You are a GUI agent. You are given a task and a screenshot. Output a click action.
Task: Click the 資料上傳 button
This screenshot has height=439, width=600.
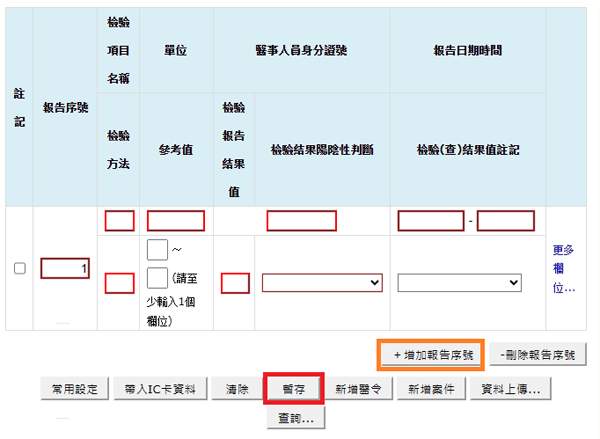[511, 389]
